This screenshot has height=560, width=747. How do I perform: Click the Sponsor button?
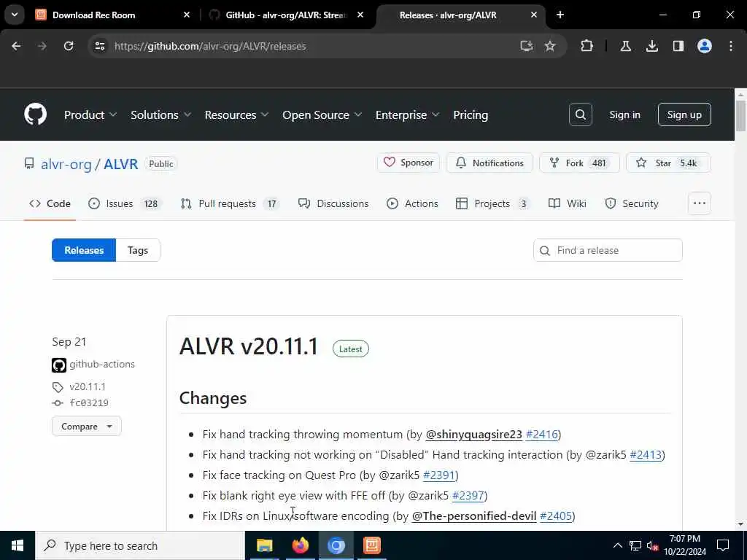(409, 163)
